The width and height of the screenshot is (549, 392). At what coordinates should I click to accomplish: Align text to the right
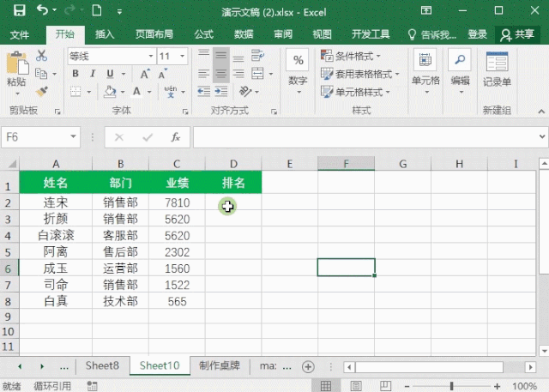[x=238, y=74]
